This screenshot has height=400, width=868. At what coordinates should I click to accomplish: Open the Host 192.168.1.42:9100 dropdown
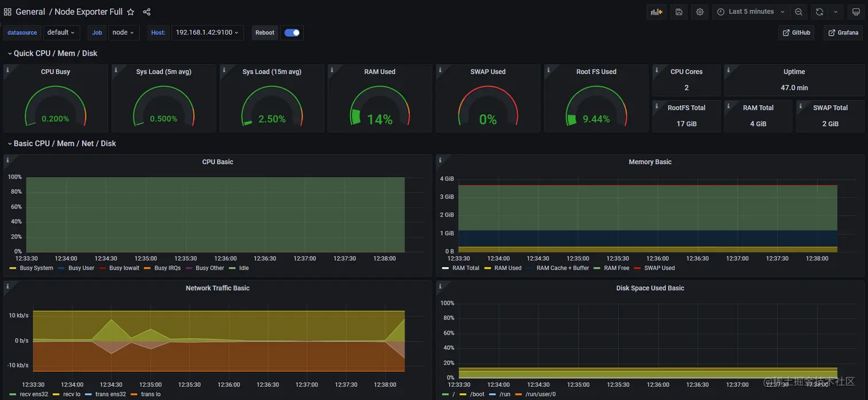tap(207, 33)
